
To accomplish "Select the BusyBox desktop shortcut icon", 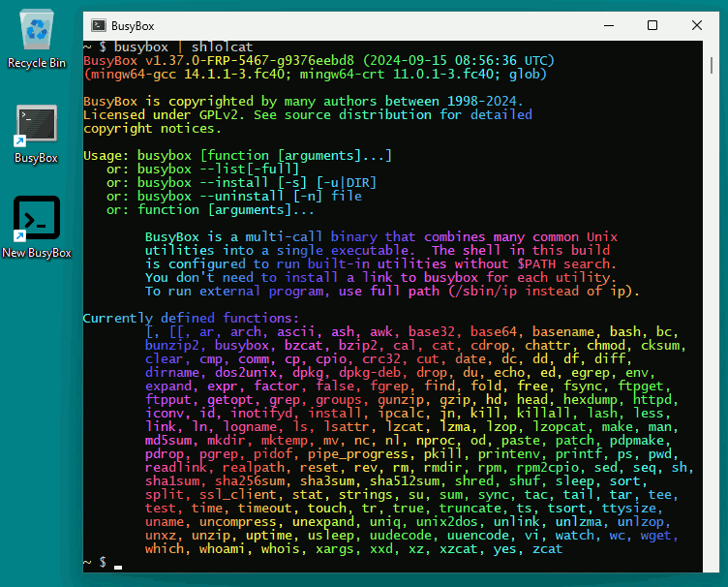I will [37, 126].
